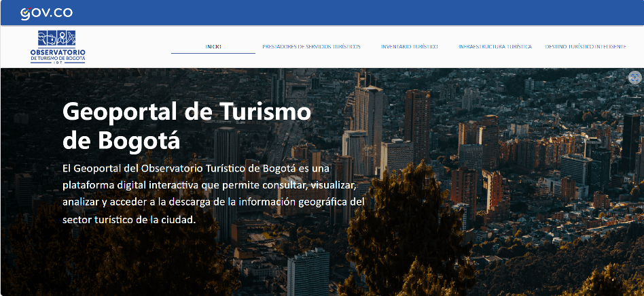Click the GOV.CO logo
Image resolution: width=644 pixels, height=296 pixels.
point(46,13)
